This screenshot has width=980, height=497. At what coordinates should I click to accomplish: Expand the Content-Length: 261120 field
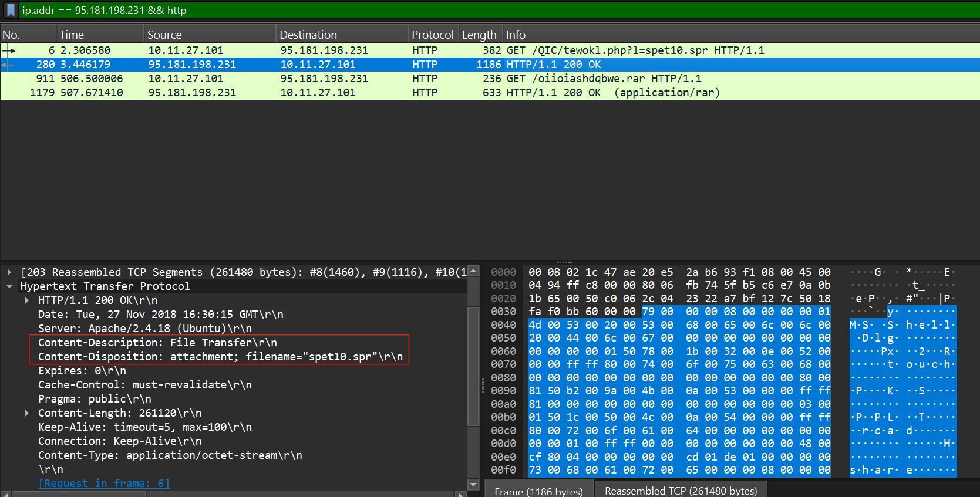point(27,413)
